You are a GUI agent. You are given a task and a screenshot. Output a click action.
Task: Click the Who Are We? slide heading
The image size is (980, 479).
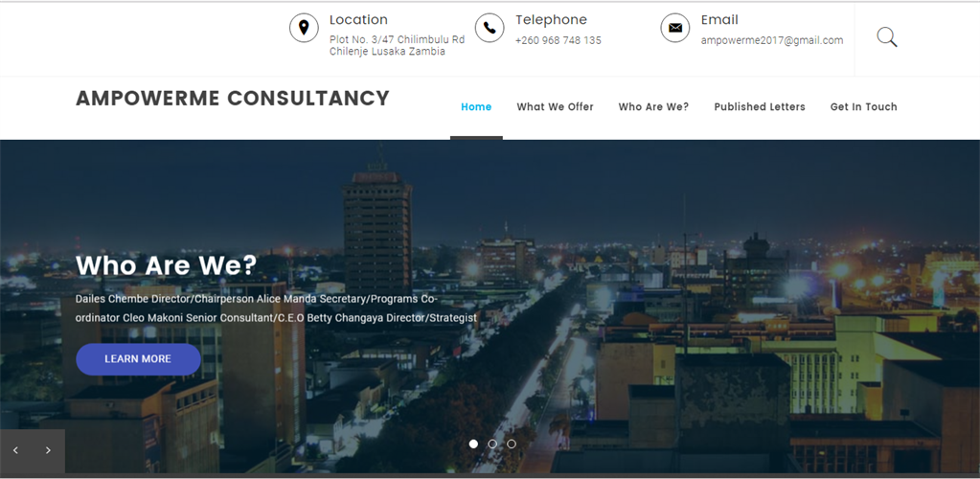point(167,265)
